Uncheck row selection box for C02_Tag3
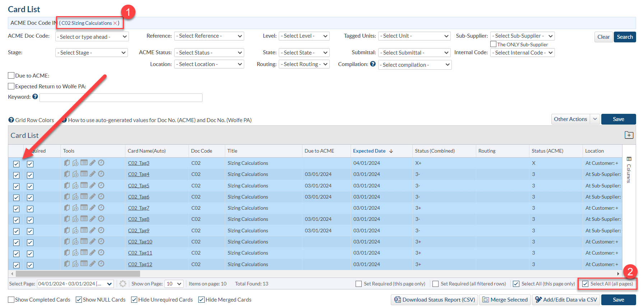The image size is (644, 307). [16, 164]
